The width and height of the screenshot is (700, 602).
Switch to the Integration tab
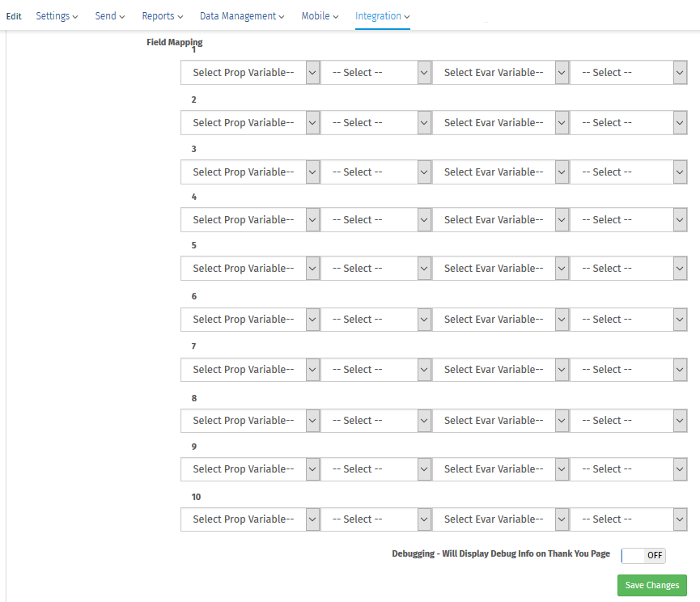point(382,15)
